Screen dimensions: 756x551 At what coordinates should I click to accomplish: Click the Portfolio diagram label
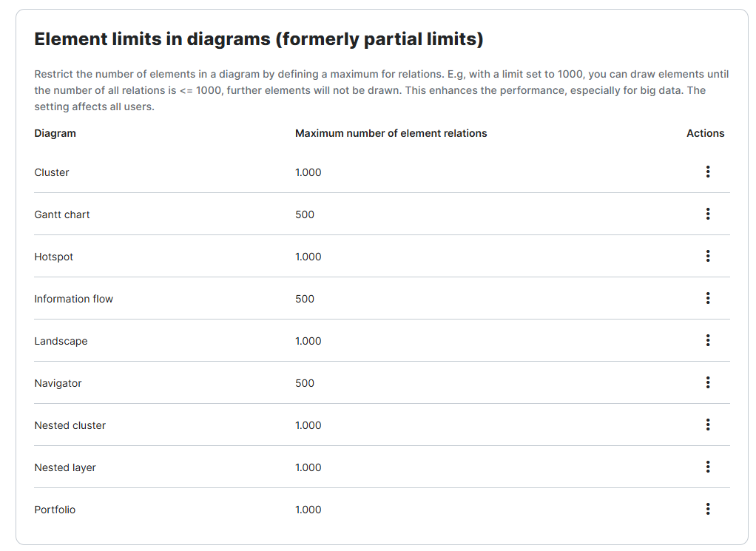click(x=55, y=510)
